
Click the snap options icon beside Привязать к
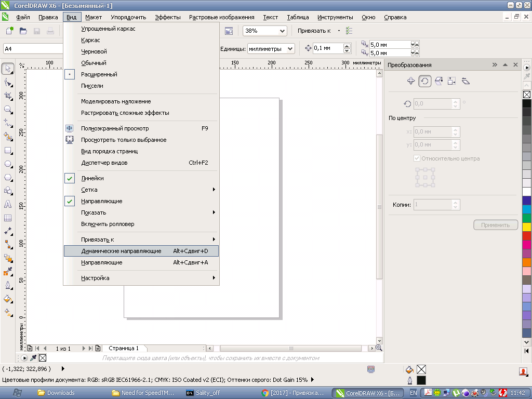pyautogui.click(x=349, y=31)
